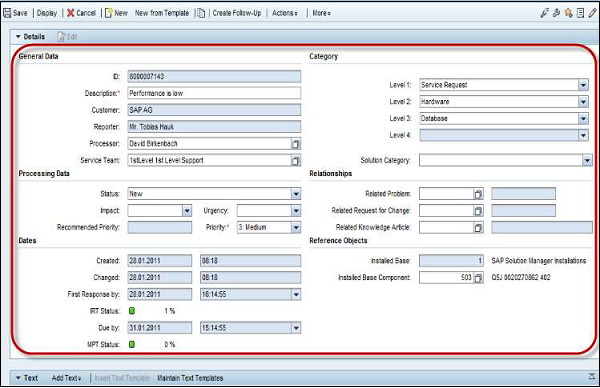Click the Related Knowledge Article input
Viewport: 600px width, 388px height.
(x=447, y=228)
